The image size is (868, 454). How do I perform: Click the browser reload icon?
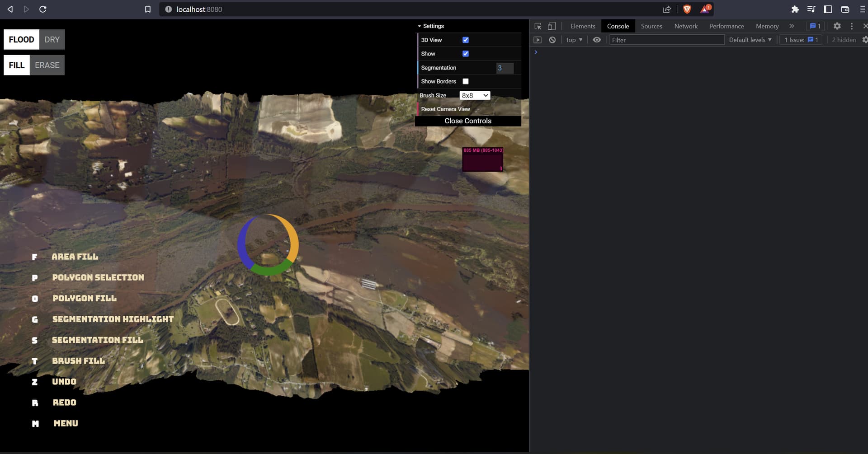click(x=43, y=9)
